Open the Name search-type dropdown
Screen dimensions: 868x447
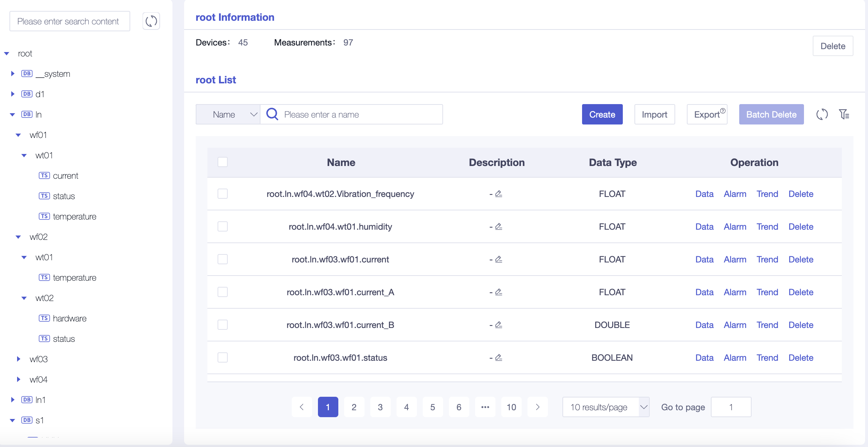(228, 114)
